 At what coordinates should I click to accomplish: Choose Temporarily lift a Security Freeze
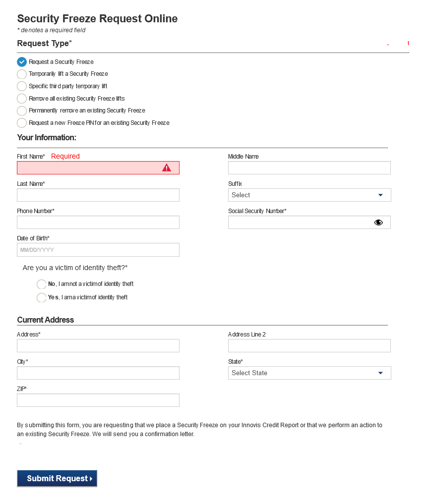tap(21, 74)
